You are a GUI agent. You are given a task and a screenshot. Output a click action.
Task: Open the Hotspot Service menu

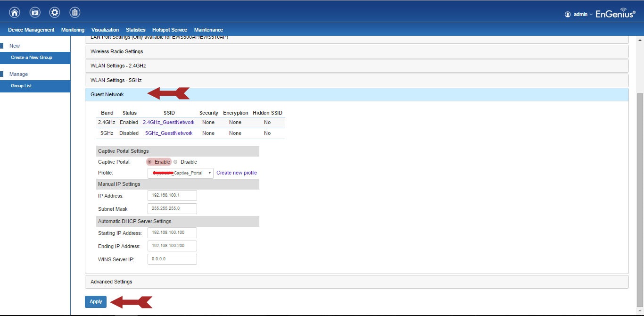tap(169, 30)
